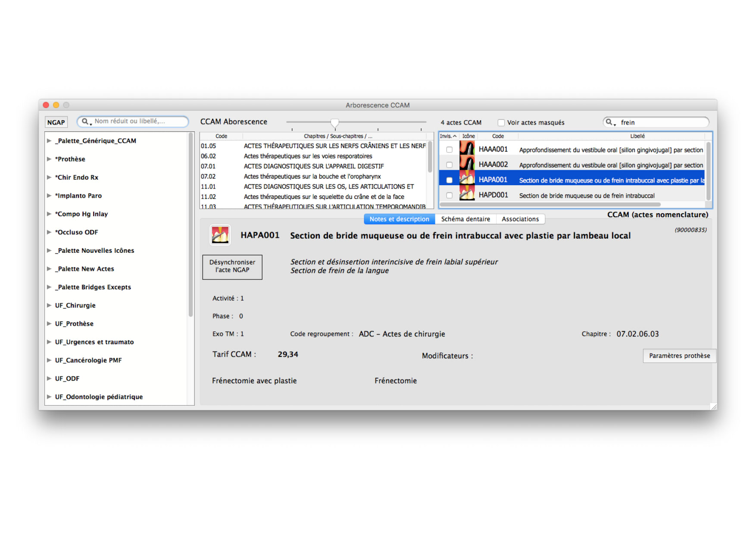
Task: Click the magnifier icon in frein search field
Action: click(x=609, y=122)
